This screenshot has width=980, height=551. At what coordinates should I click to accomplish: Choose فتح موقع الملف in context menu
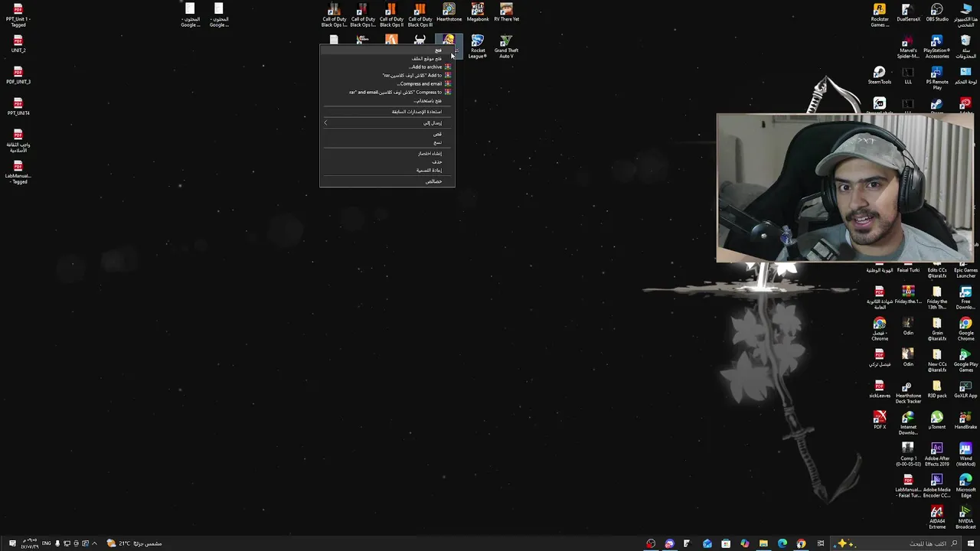387,58
